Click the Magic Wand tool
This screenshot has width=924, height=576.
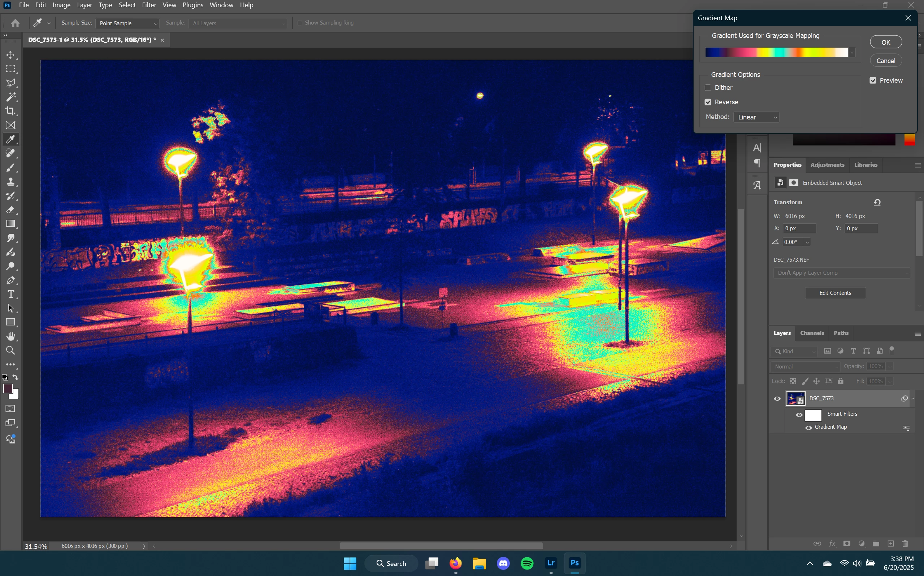point(11,97)
